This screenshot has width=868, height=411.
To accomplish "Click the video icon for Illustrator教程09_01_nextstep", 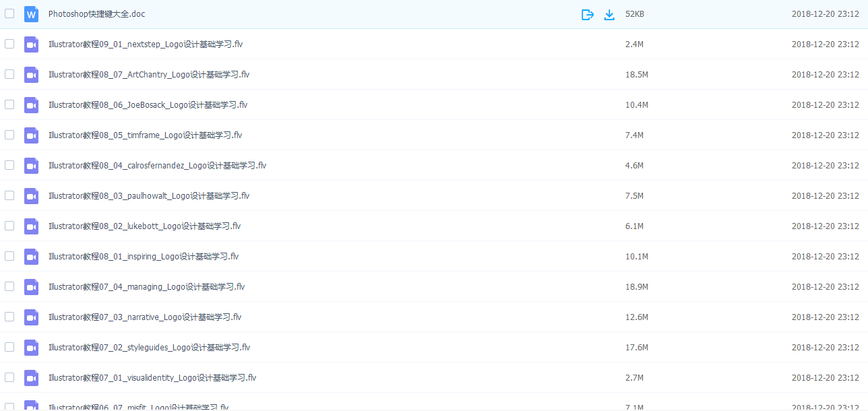I will (31, 44).
